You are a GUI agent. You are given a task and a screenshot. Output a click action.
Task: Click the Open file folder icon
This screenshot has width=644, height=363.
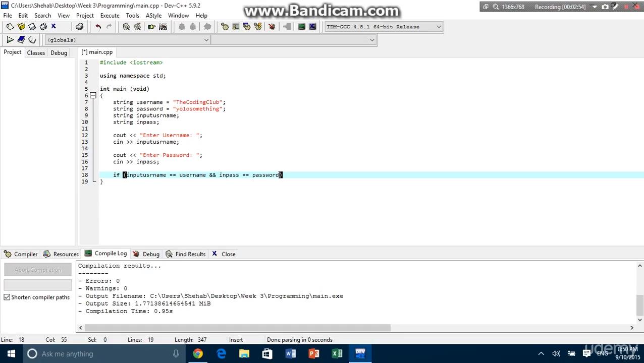(21, 27)
